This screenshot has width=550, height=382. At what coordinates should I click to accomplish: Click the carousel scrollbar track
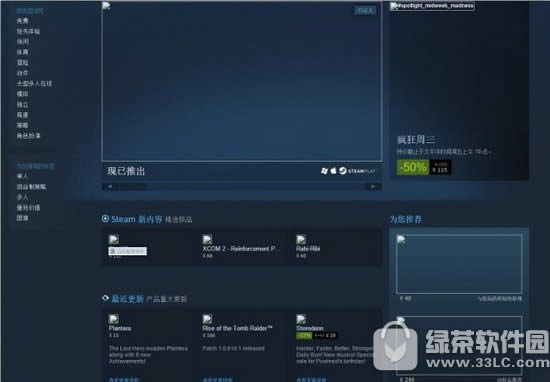242,187
